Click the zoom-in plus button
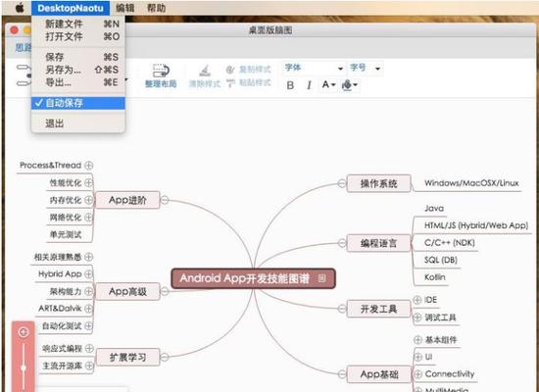Viewport: 539px width, 392px height. pyautogui.click(x=24, y=332)
